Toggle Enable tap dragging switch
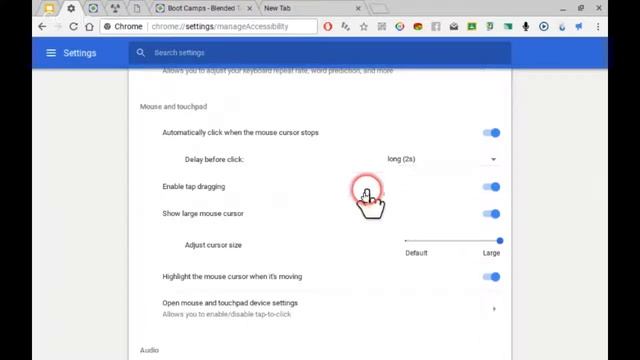640x360 pixels. [491, 187]
